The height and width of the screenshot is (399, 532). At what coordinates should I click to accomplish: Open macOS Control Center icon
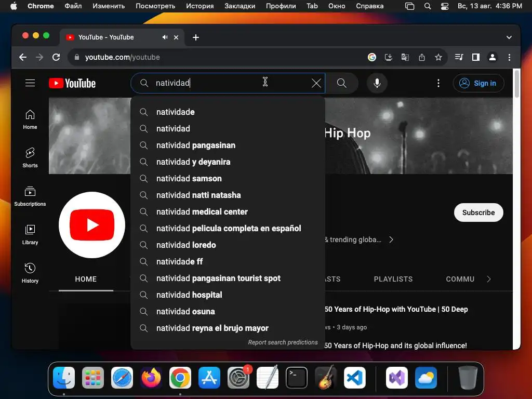[x=445, y=6]
